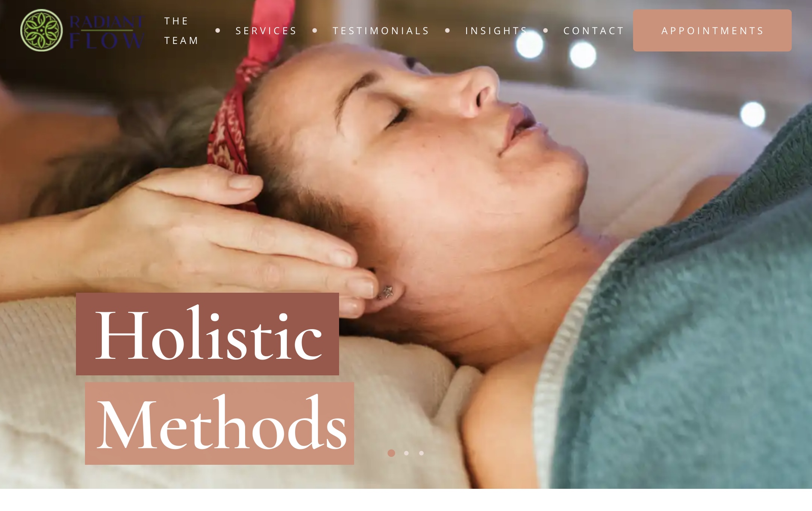The image size is (812, 511).
Task: Click the bullet separator before Insights
Action: (447, 30)
